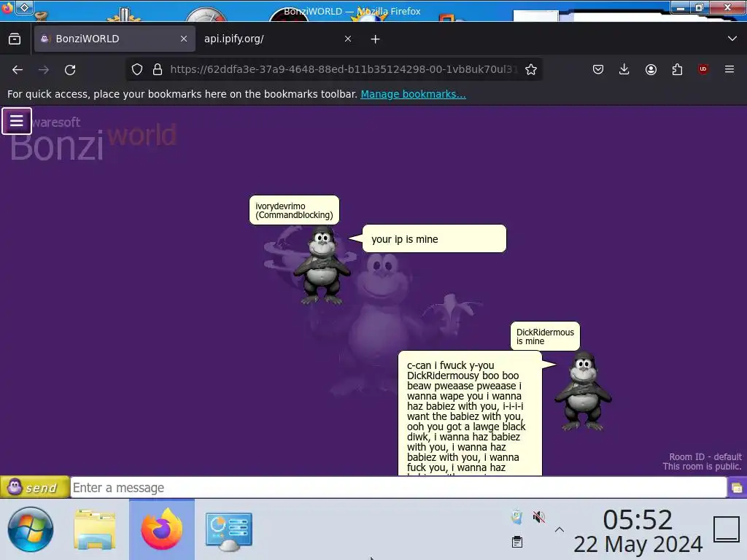Expand the list all tabs chevron
The image size is (747, 560).
coord(732,39)
